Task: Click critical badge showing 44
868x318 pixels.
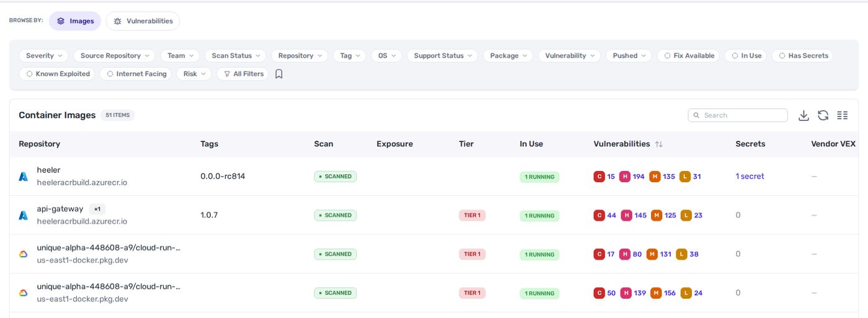Action: tap(599, 215)
